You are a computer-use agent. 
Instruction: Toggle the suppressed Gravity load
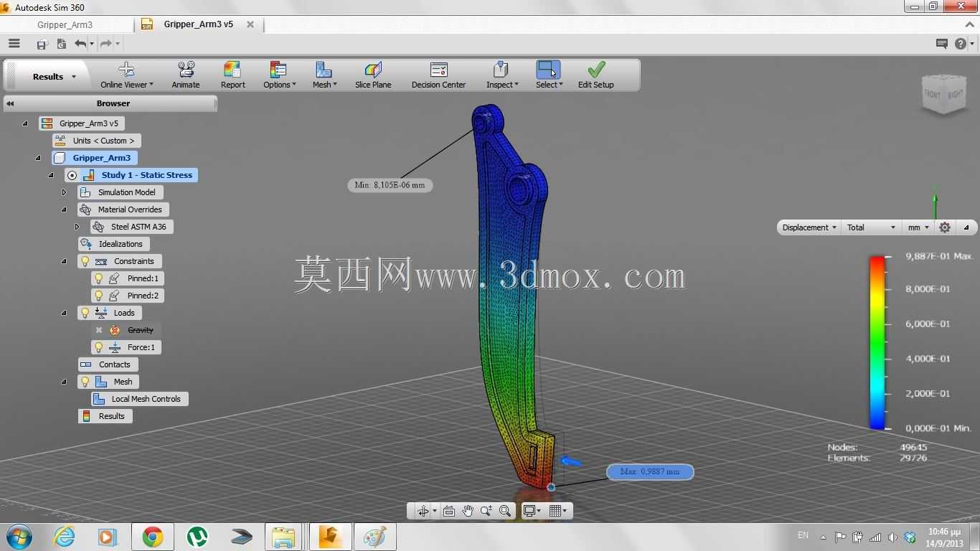(x=99, y=330)
